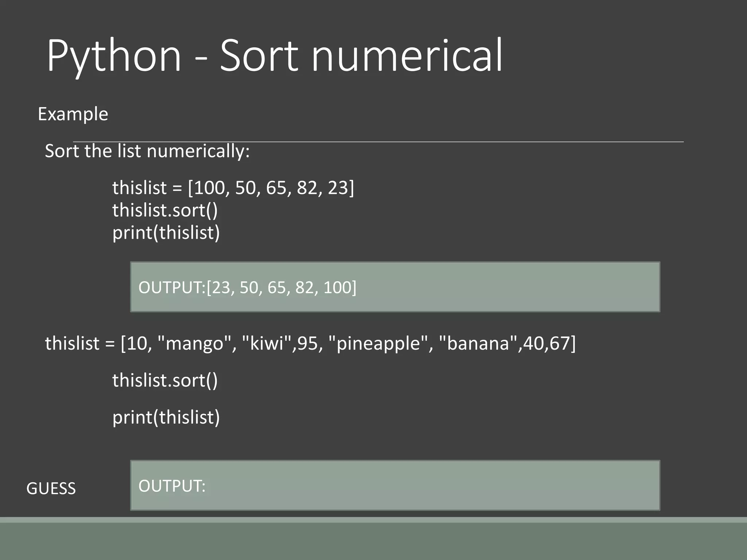Click the 'Sort the list numerically:' line

point(147,151)
